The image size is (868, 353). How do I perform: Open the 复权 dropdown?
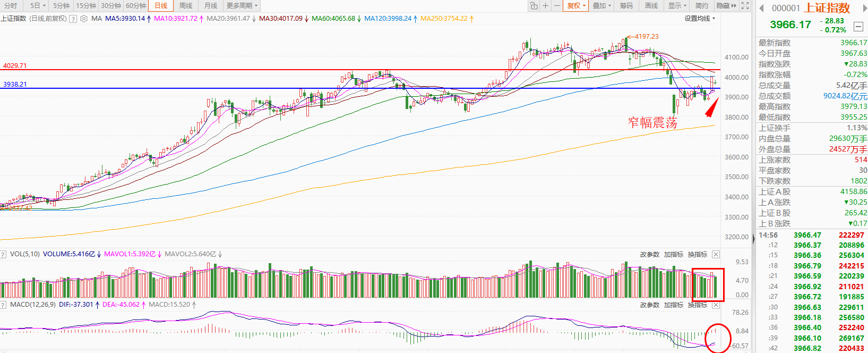576,6
